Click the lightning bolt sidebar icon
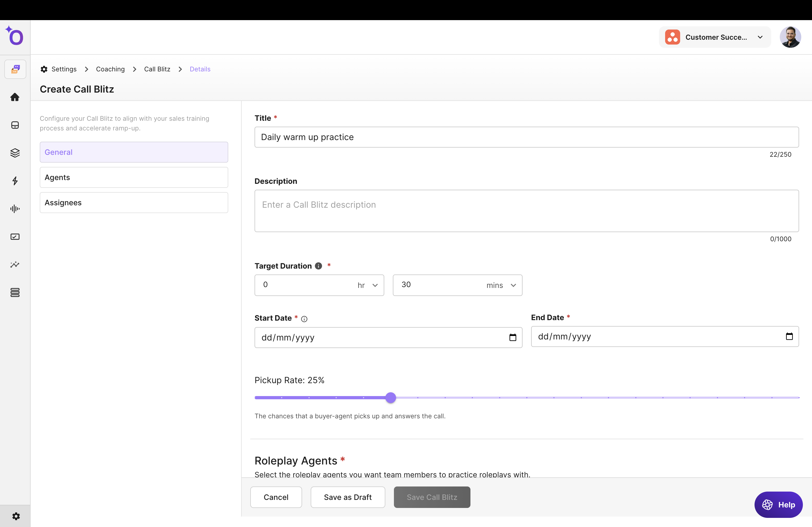The height and width of the screenshot is (527, 812). [x=15, y=181]
